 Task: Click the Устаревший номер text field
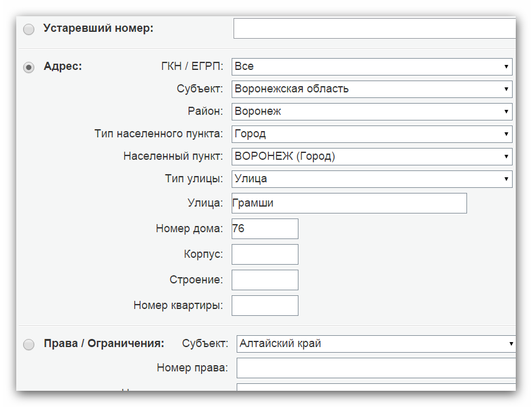(375, 29)
